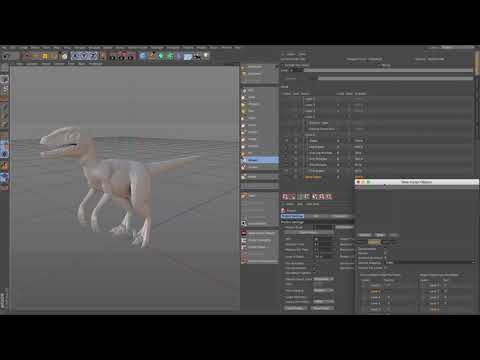Viewport: 480px width, 360px height.
Task: Click the Render View clapperboard icon
Action: coord(113,56)
